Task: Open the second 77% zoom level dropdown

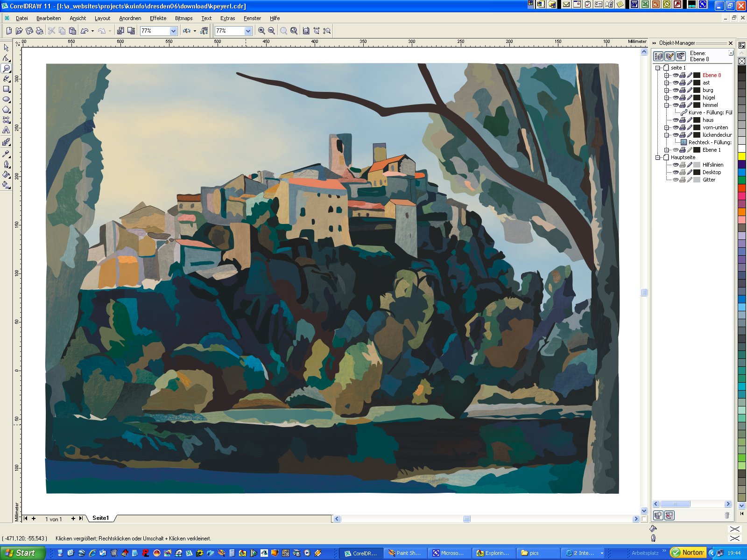Action: (248, 31)
